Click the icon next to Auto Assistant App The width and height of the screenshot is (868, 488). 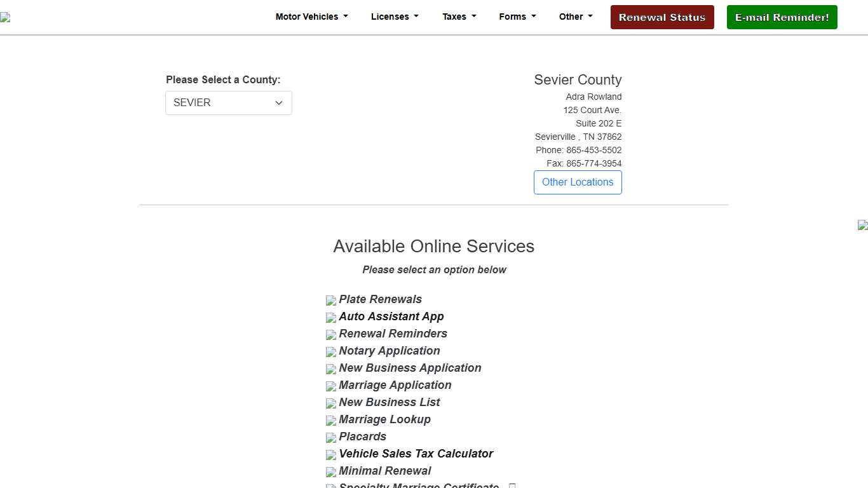(x=331, y=318)
